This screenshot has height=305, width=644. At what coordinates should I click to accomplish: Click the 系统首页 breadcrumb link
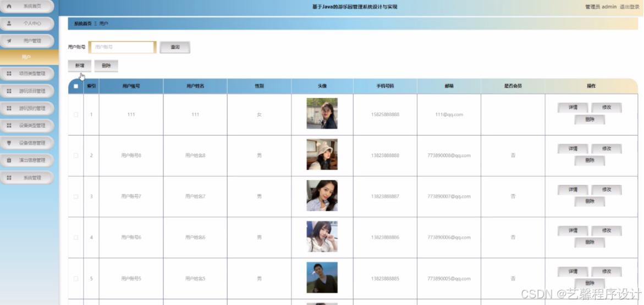83,24
